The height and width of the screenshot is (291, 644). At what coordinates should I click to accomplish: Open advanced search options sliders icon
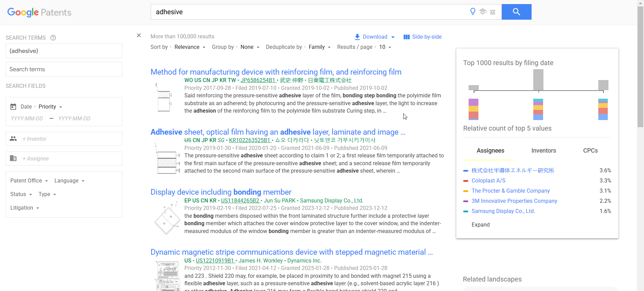pyautogui.click(x=493, y=12)
